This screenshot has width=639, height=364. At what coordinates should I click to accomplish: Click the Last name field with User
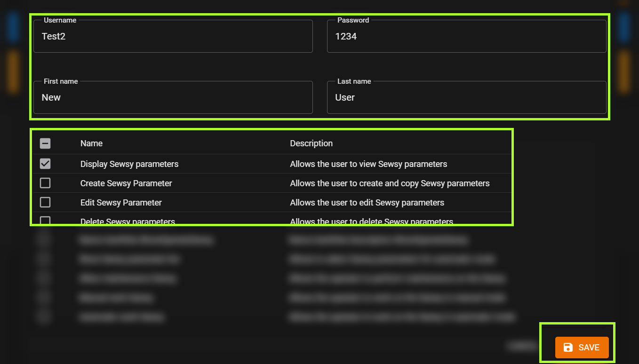(x=466, y=98)
